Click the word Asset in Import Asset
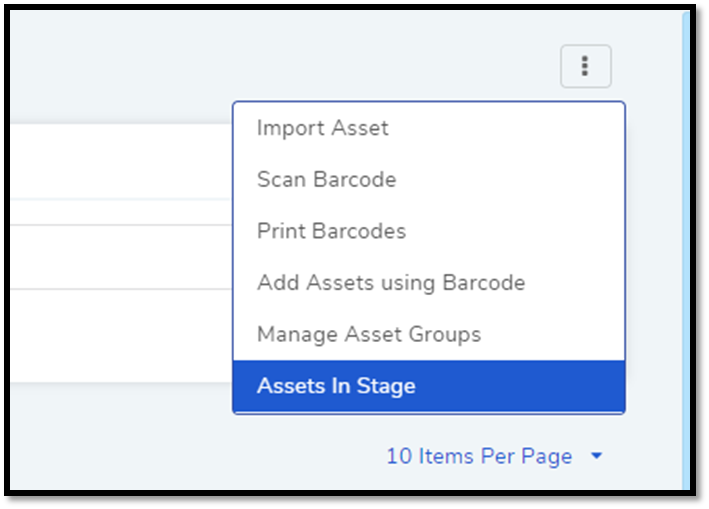Viewport: 709px width, 509px height. click(x=359, y=128)
